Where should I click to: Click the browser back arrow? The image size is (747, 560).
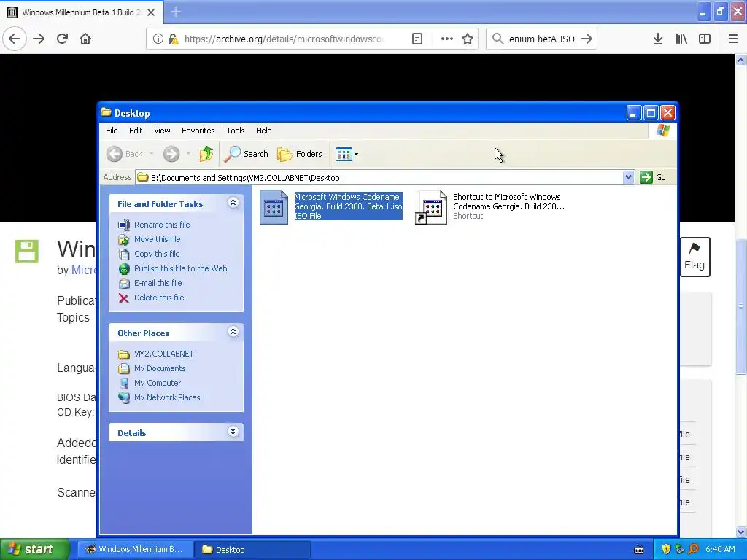tap(15, 39)
